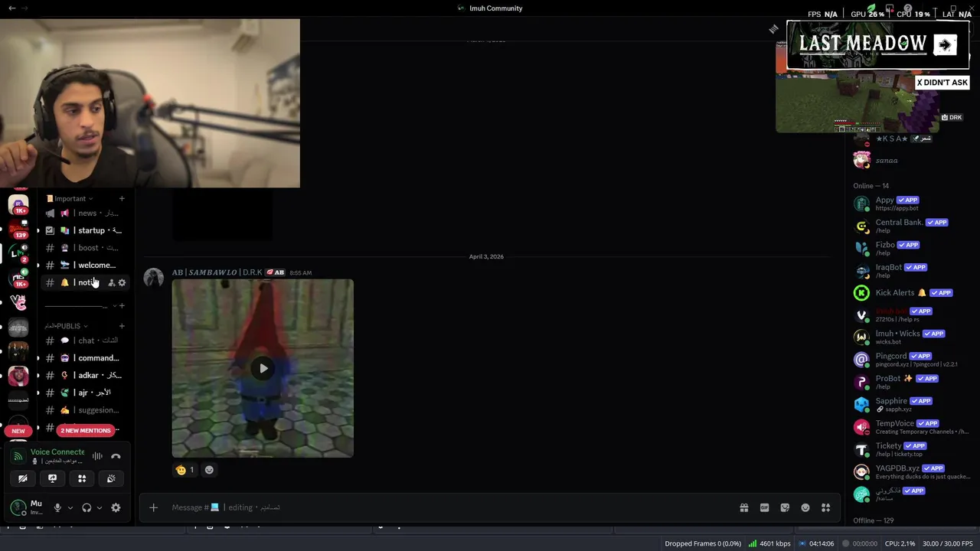Collapse the PUBLIS category
Screen dimensions: 980x551
[x=67, y=326]
